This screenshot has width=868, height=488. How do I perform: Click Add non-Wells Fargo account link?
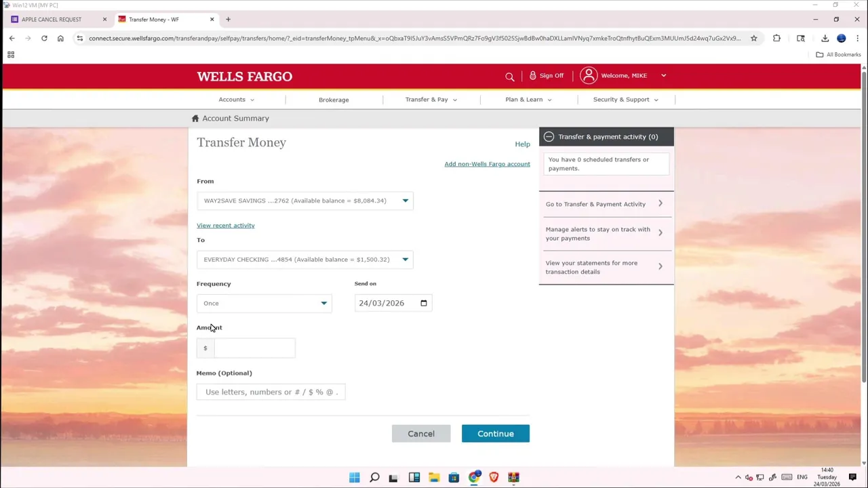point(487,164)
